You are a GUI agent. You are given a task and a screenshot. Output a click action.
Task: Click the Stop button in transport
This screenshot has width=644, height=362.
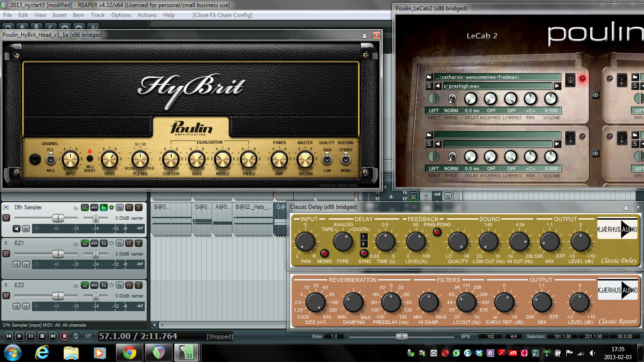tap(42, 336)
